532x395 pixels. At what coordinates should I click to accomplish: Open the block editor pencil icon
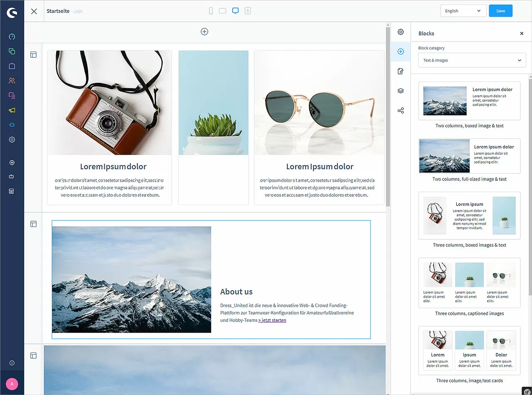pos(400,71)
